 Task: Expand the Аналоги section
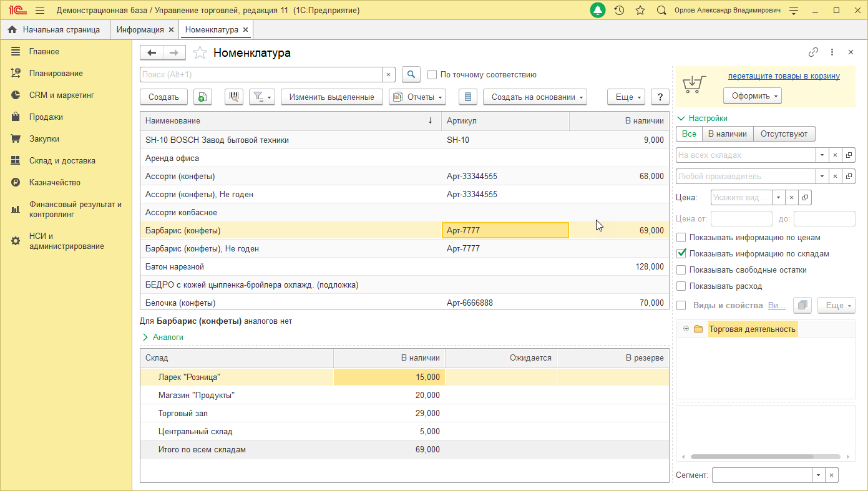pos(163,337)
